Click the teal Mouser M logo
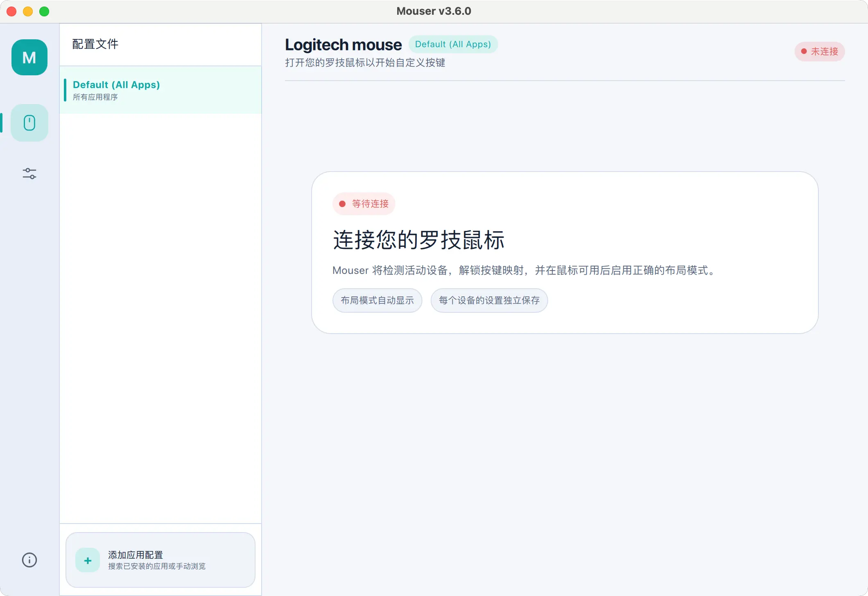This screenshot has height=596, width=868. click(29, 57)
